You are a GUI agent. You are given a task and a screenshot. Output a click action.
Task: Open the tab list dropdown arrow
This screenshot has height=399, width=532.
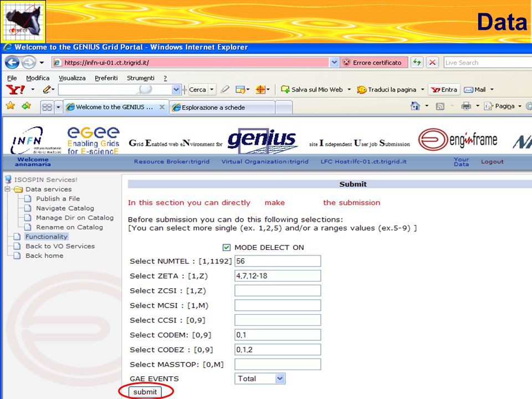[x=58, y=107]
